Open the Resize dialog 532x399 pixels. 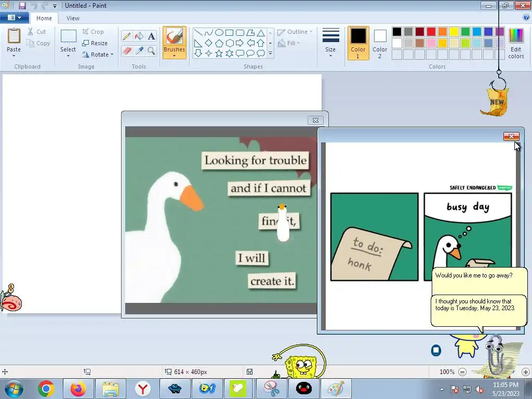click(x=95, y=43)
